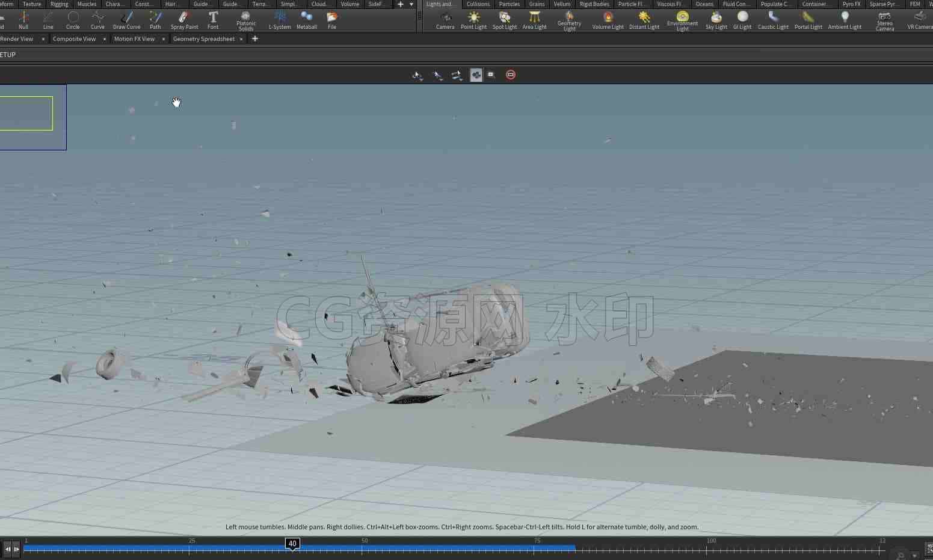Image resolution: width=933 pixels, height=560 pixels.
Task: Activate the Draw Curve tool
Action: 126,20
